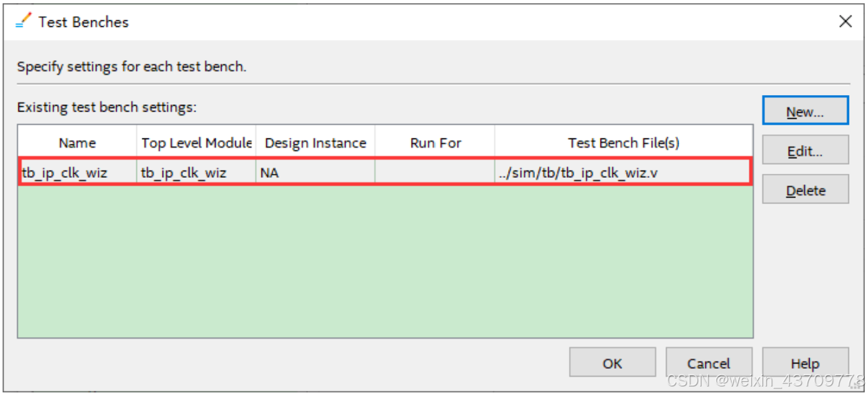This screenshot has height=395, width=868.
Task: Sort by the Name column header
Action: (77, 142)
